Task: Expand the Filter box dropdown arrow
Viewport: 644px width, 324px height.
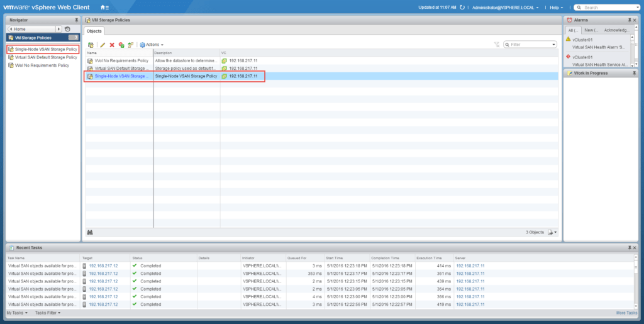Action: [x=554, y=44]
